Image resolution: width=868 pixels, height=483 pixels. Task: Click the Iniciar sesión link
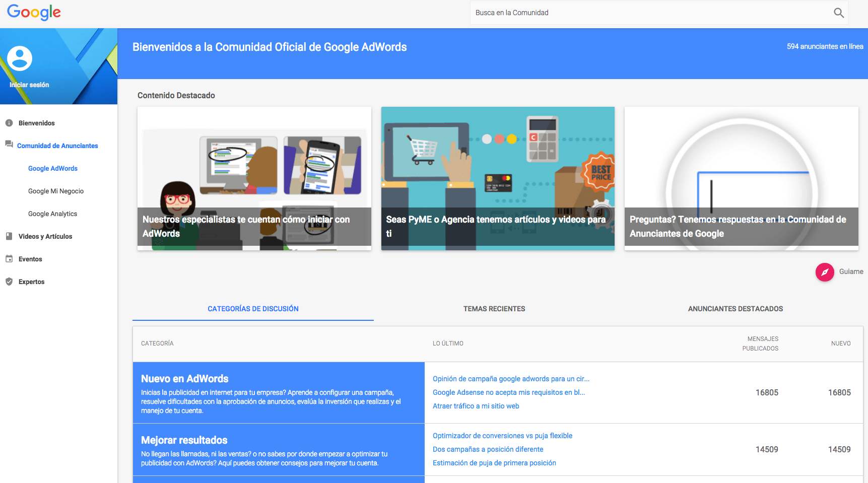(x=29, y=85)
